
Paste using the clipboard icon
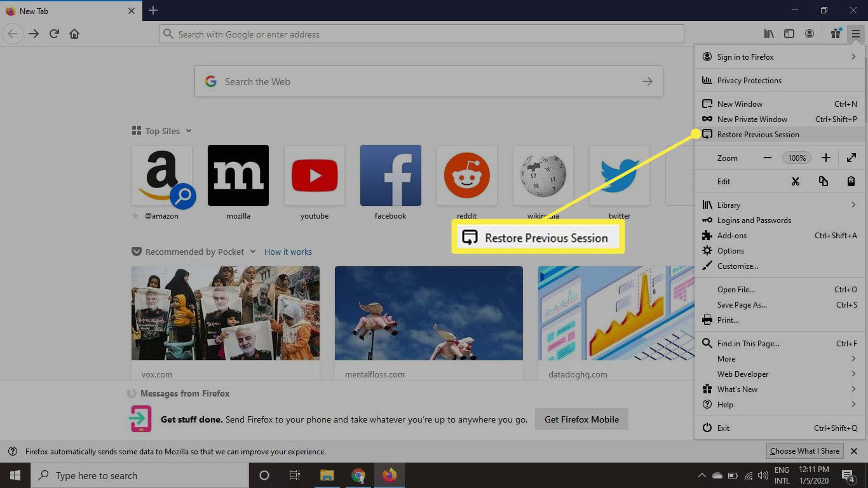click(x=851, y=181)
